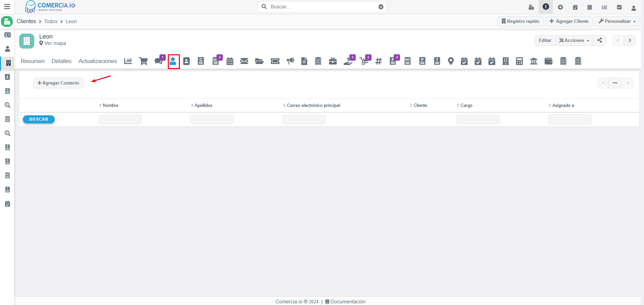Open the Personalizar dropdown

[617, 21]
